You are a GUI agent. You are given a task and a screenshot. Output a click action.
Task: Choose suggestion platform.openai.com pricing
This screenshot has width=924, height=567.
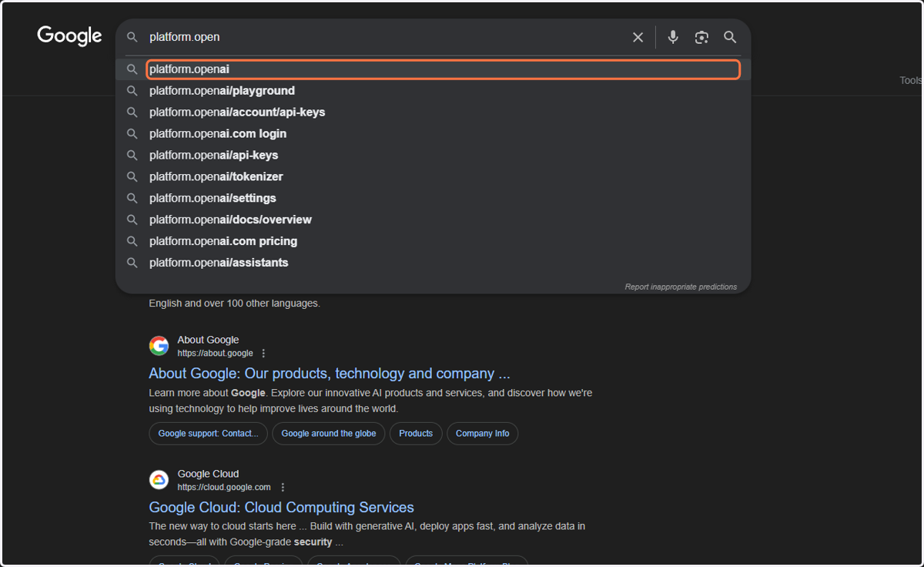(433, 242)
